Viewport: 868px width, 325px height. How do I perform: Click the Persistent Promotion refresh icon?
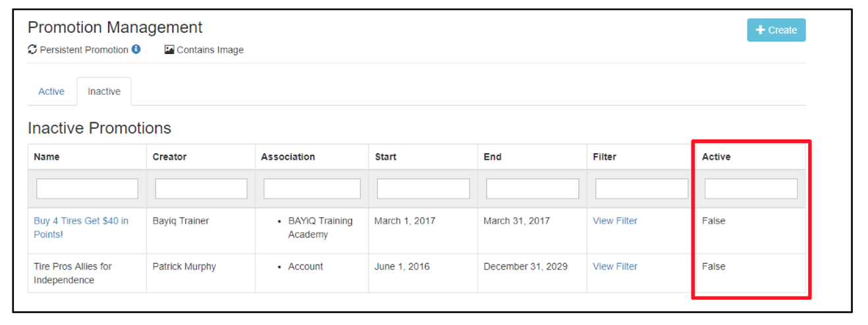pyautogui.click(x=32, y=49)
